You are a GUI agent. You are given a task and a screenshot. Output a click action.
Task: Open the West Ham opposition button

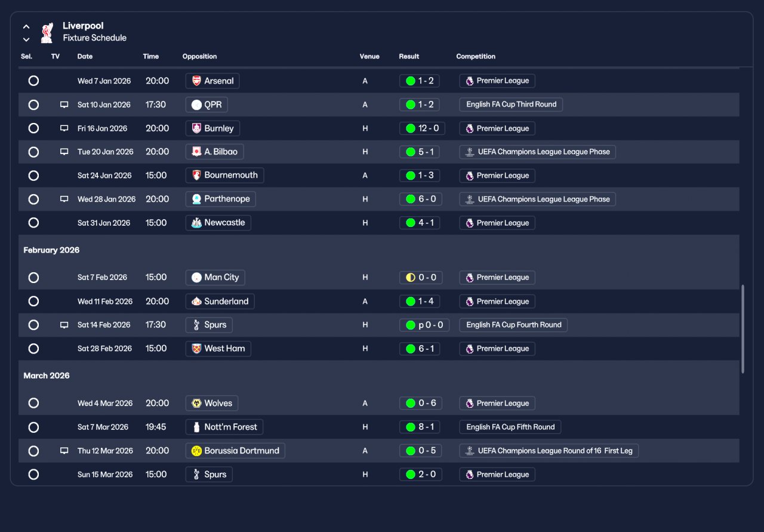click(218, 349)
